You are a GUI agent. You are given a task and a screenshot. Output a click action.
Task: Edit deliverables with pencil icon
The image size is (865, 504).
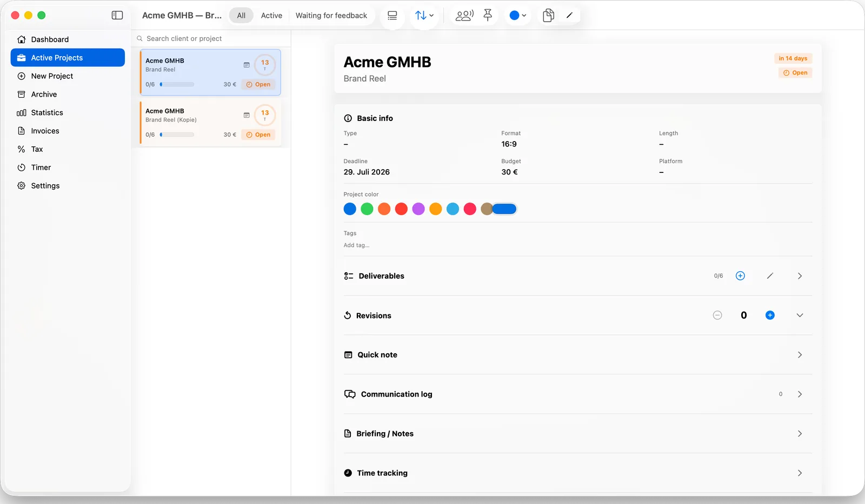pos(770,276)
